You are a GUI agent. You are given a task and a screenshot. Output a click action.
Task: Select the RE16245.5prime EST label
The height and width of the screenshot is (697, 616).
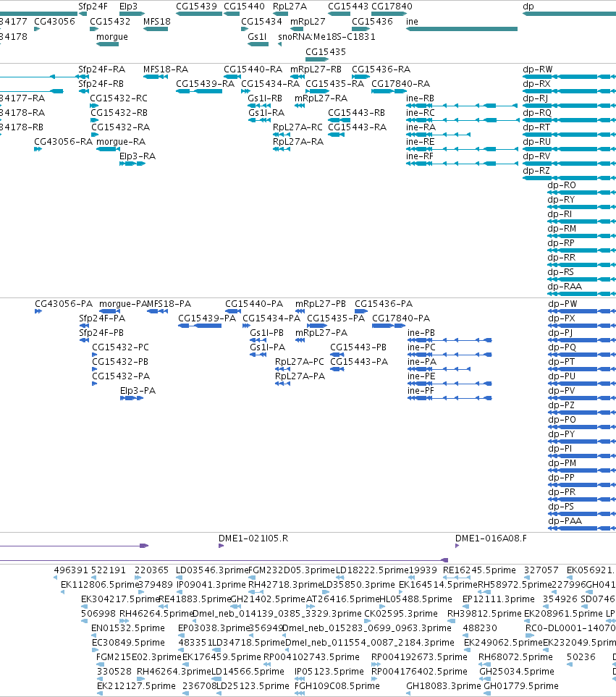coord(480,570)
